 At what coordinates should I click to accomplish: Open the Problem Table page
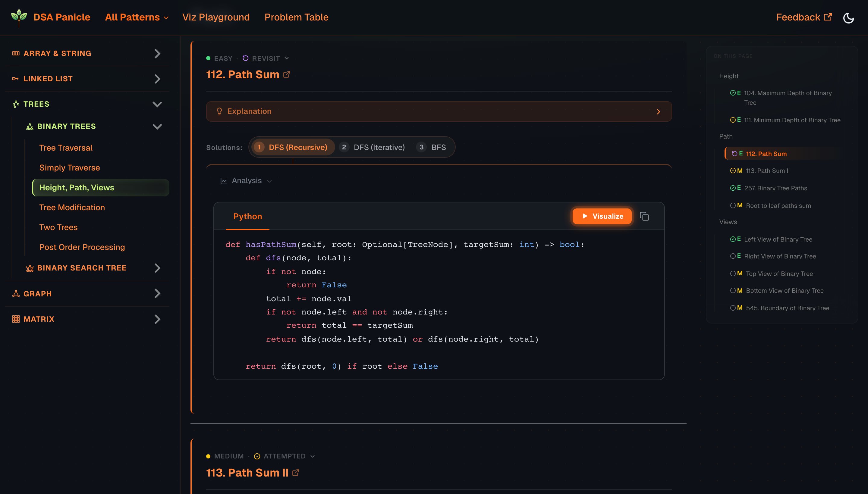296,17
